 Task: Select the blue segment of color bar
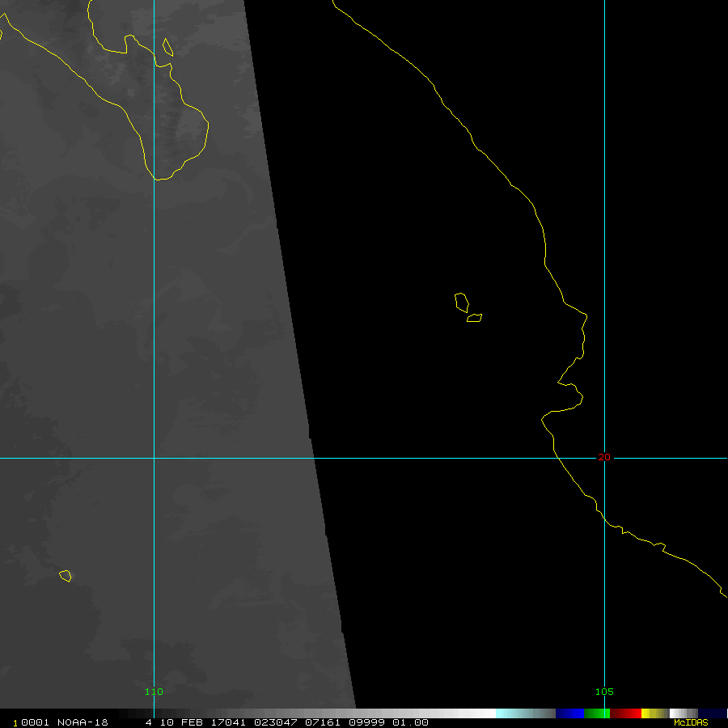(x=569, y=713)
